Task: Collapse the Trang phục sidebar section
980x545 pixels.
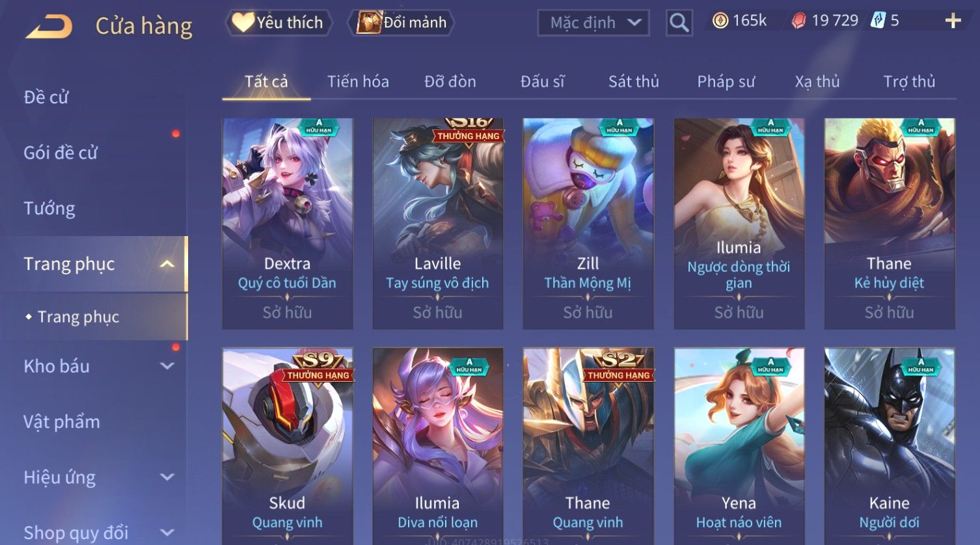Action: tap(167, 264)
